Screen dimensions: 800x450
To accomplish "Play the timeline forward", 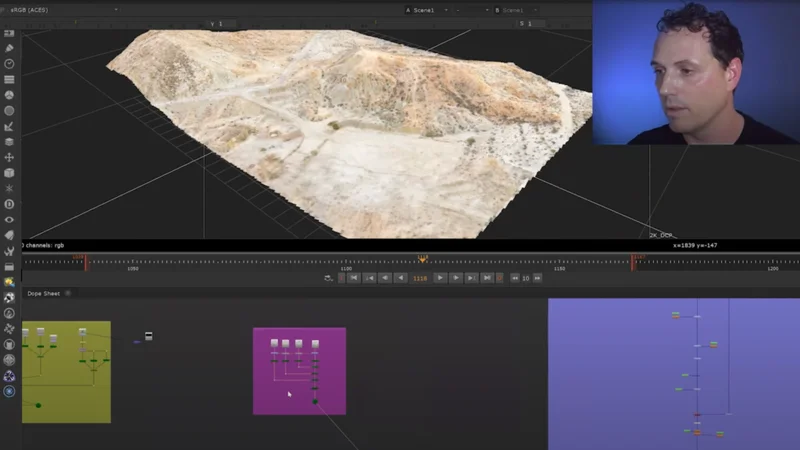I will pyautogui.click(x=440, y=278).
